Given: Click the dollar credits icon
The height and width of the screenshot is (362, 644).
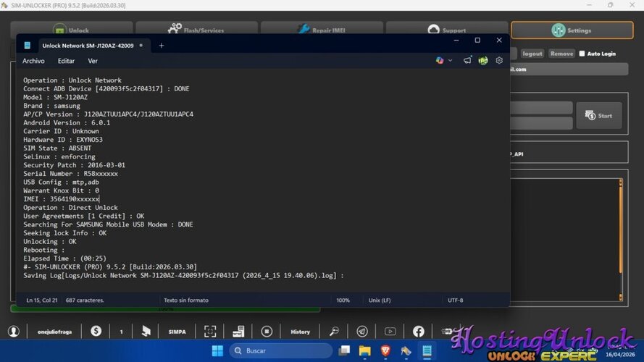Looking at the screenshot, I should tap(96, 331).
